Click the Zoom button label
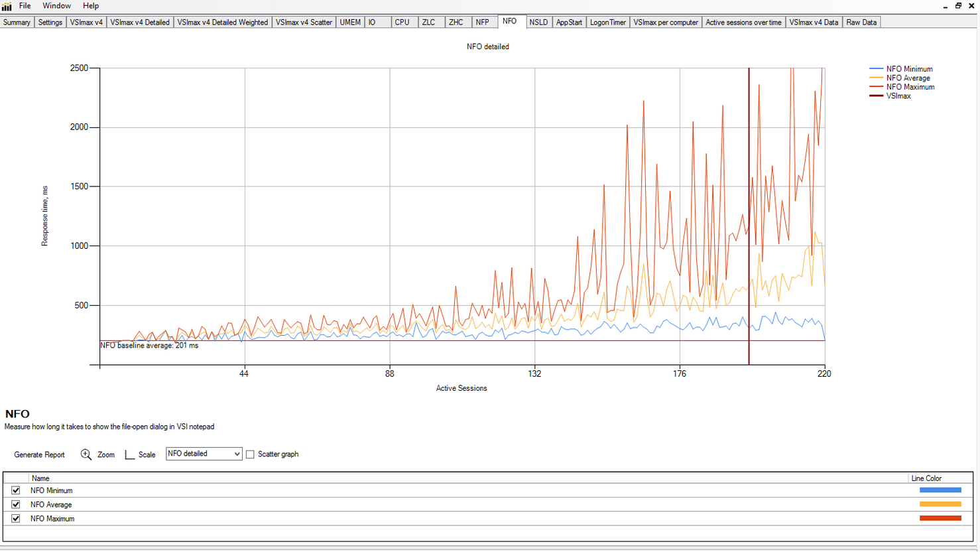The width and height of the screenshot is (980, 552). 106,454
